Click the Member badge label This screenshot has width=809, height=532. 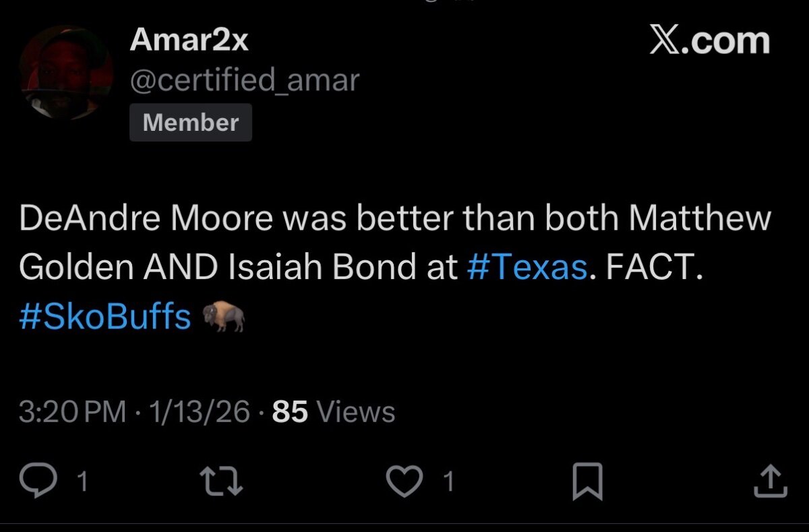(x=191, y=123)
